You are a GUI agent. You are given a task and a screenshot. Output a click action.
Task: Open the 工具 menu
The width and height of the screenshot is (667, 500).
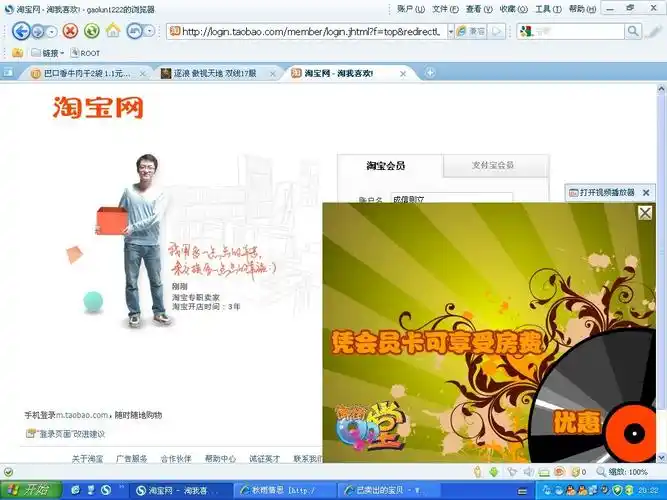(548, 9)
